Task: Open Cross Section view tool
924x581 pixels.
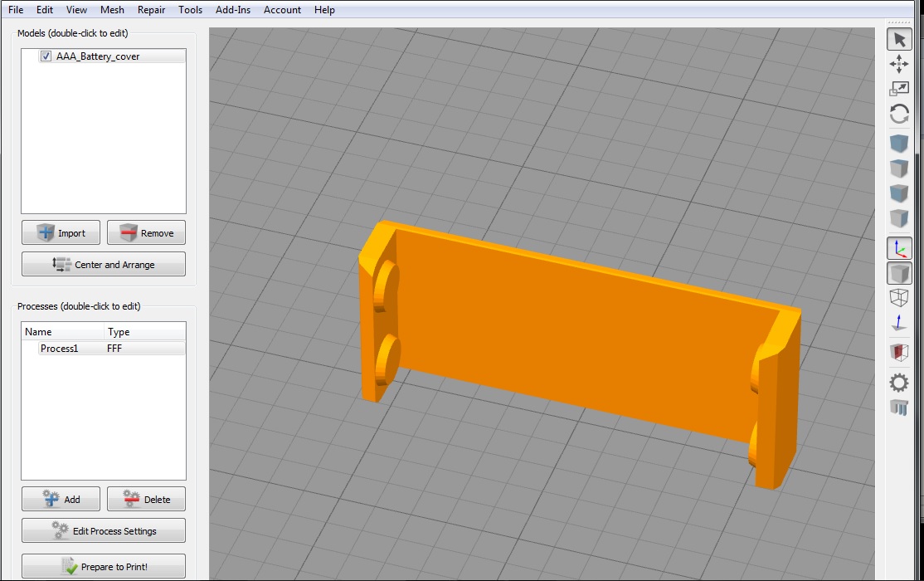Action: [899, 353]
